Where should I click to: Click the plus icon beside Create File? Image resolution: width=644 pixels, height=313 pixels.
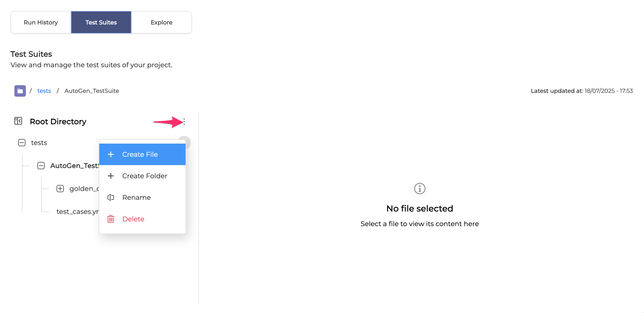tap(111, 154)
